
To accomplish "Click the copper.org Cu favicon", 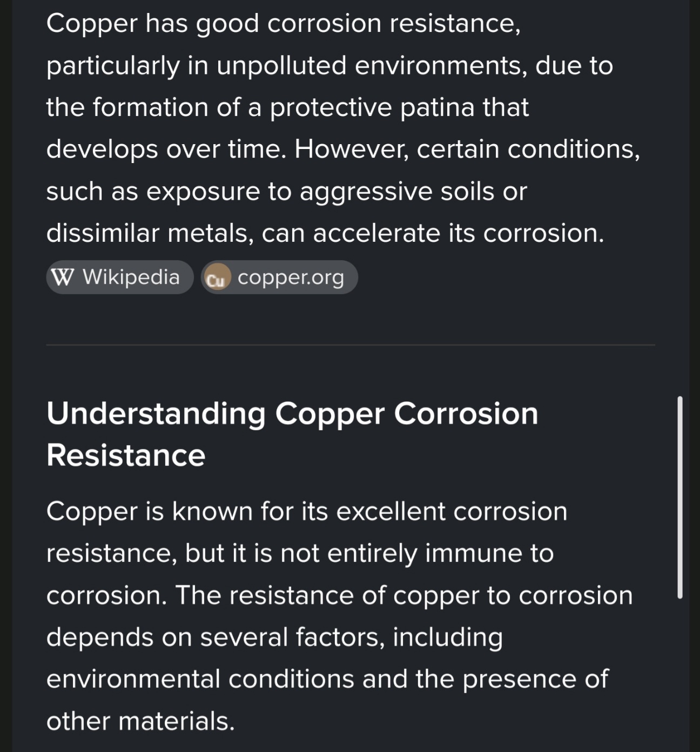I will click(x=217, y=278).
